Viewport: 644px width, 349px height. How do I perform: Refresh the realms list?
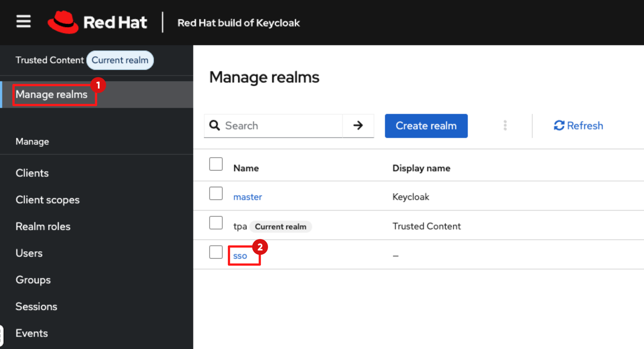tap(578, 125)
